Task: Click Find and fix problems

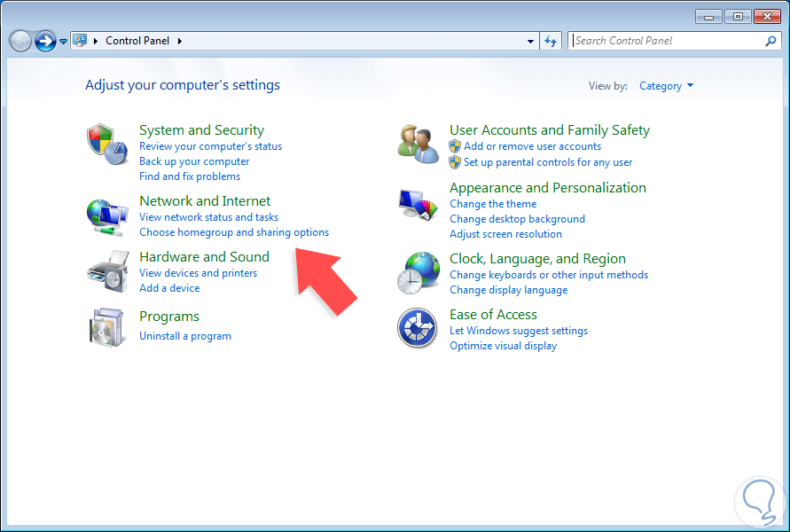Action: click(190, 176)
